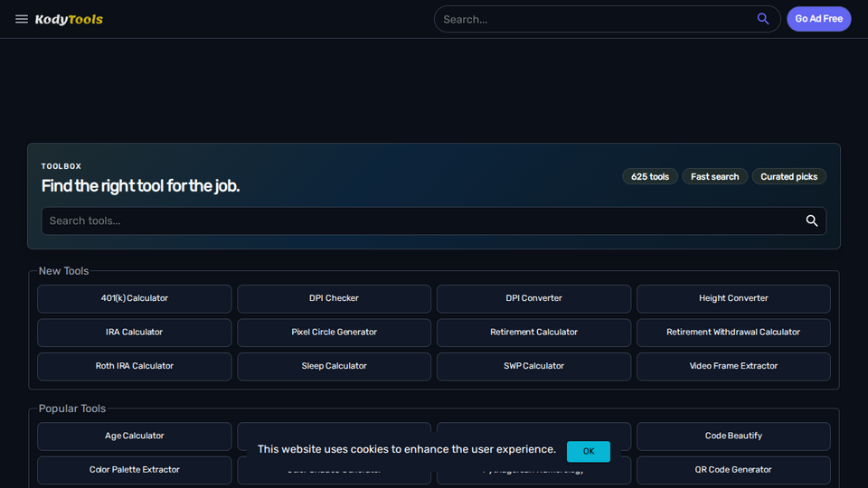Open the Pixel Circle Generator tool
Viewport: 868px width, 488px height.
tap(334, 332)
